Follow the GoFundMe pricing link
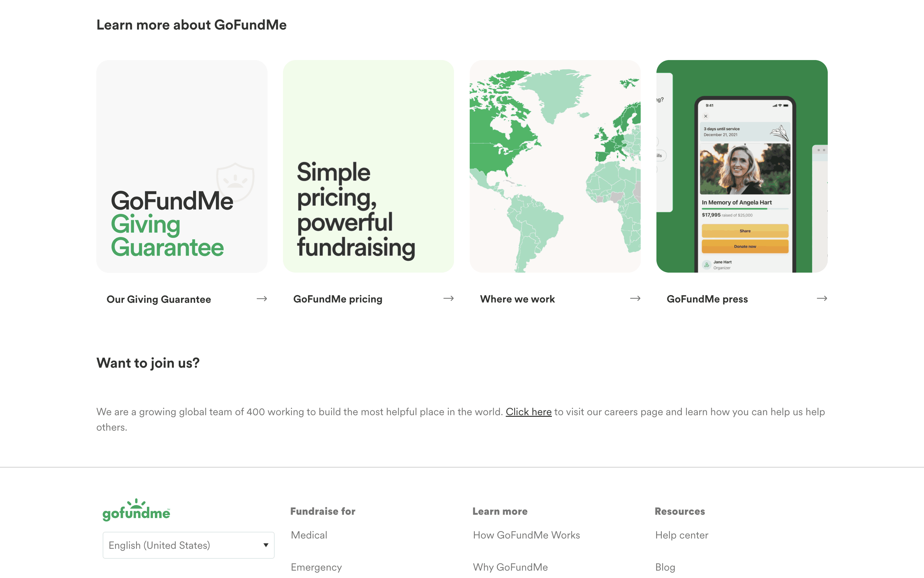Viewport: 924px width, 578px height. coord(338,299)
